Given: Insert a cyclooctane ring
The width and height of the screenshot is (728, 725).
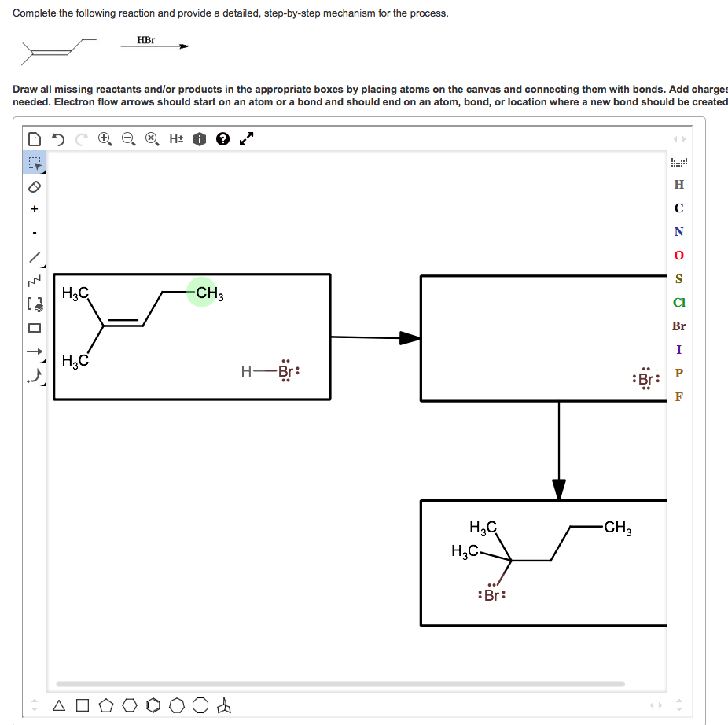Looking at the screenshot, I should pyautogui.click(x=200, y=705).
